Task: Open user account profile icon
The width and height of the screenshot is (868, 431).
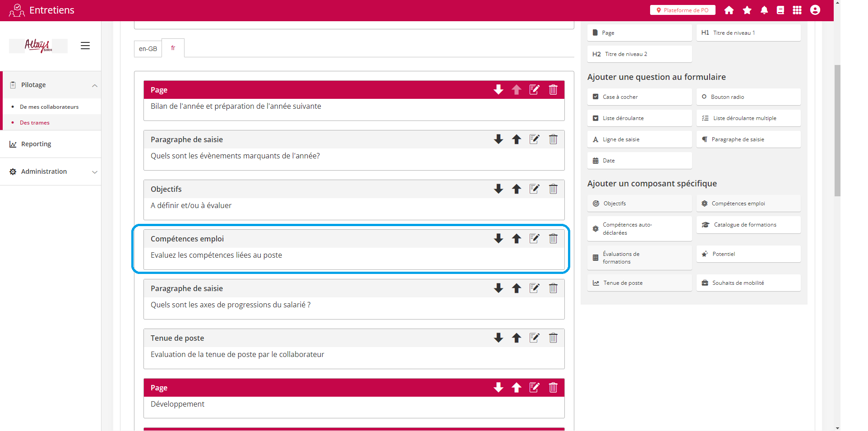Action: 815,10
